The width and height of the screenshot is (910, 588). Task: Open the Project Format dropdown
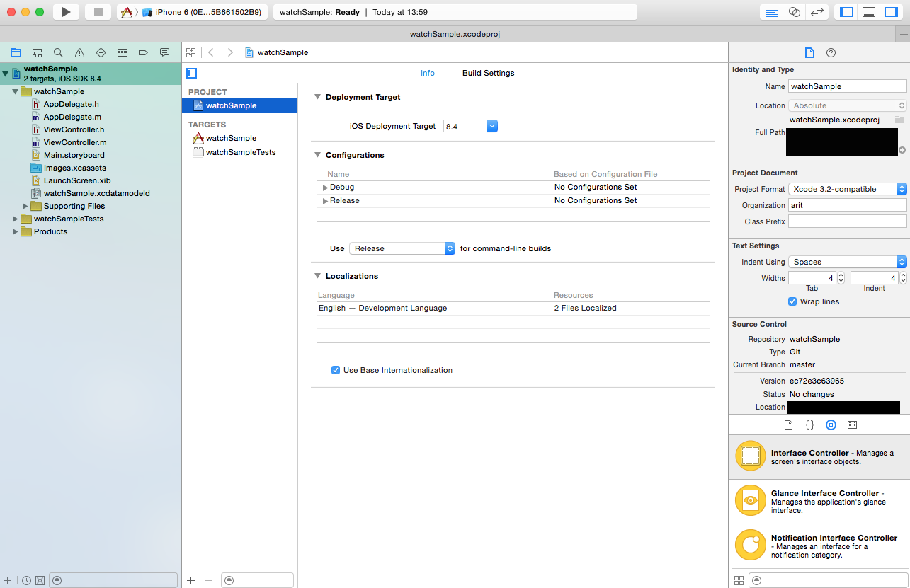coord(847,189)
